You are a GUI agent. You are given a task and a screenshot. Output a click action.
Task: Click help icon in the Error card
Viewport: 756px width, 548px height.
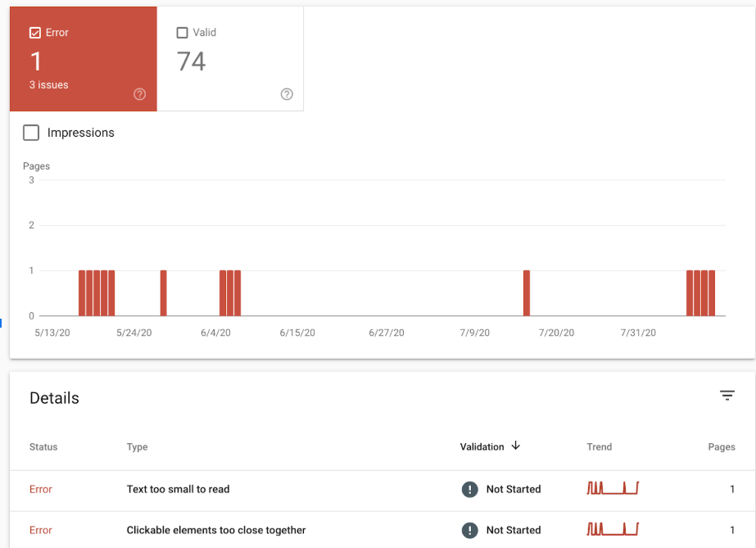139,94
